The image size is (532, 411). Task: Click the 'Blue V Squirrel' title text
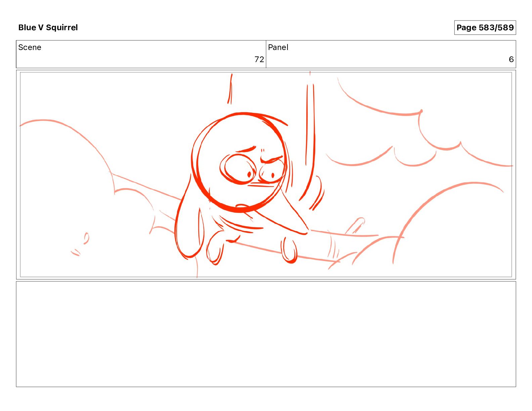48,28
